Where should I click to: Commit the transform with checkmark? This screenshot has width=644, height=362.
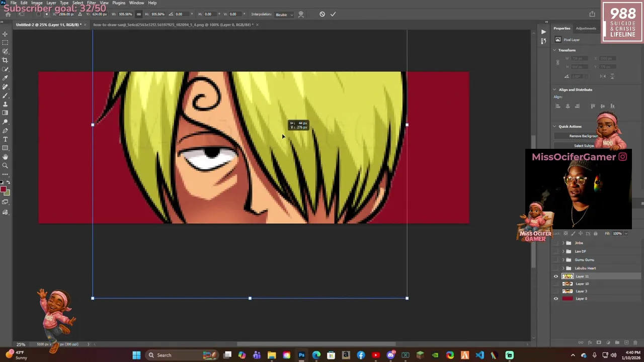[333, 14]
